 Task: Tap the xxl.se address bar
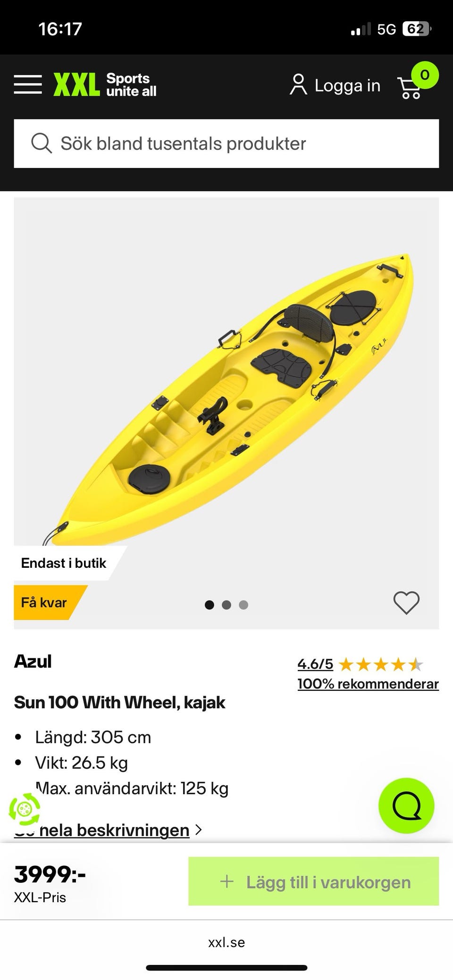(226, 942)
